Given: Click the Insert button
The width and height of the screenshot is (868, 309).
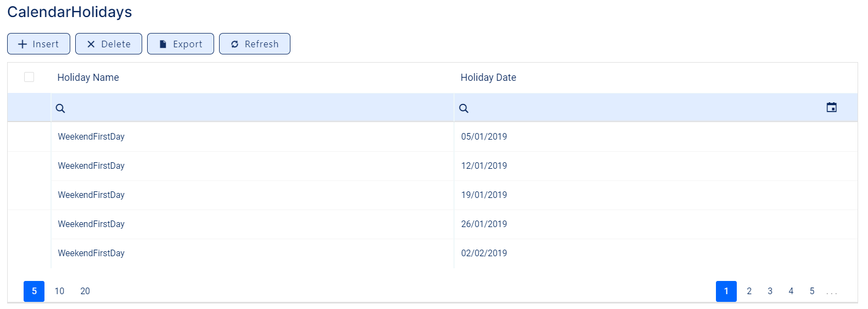Looking at the screenshot, I should point(38,44).
